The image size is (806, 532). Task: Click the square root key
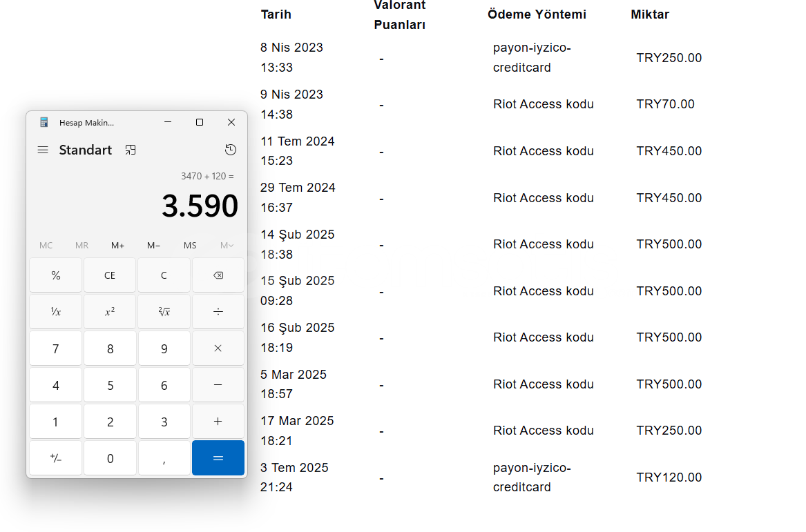click(164, 312)
